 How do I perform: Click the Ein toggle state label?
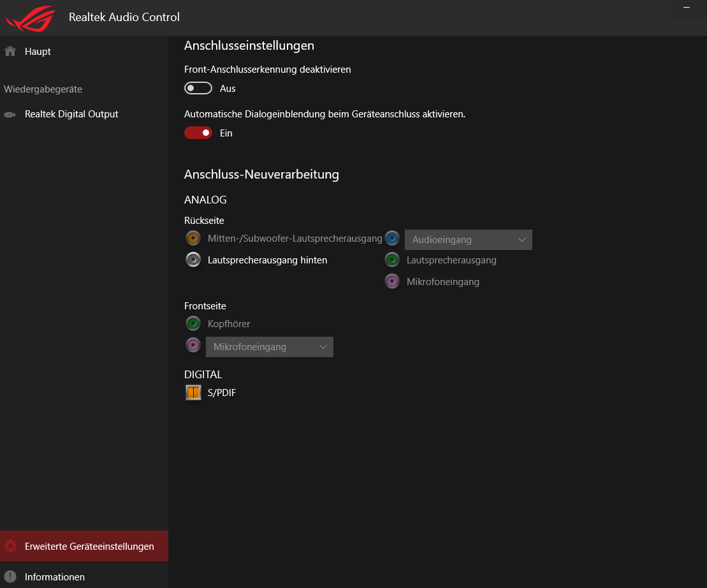tap(226, 133)
